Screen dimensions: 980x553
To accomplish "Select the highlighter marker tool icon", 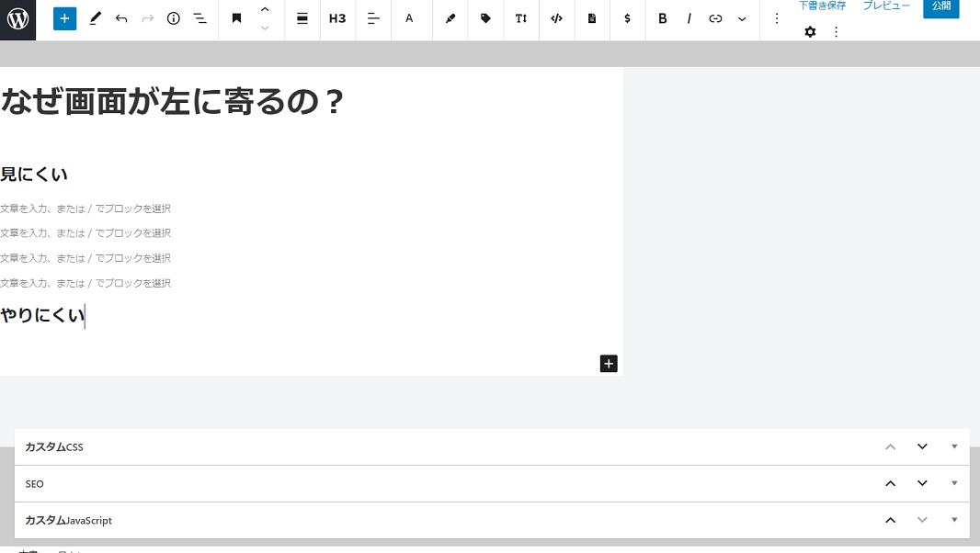I will click(x=450, y=18).
